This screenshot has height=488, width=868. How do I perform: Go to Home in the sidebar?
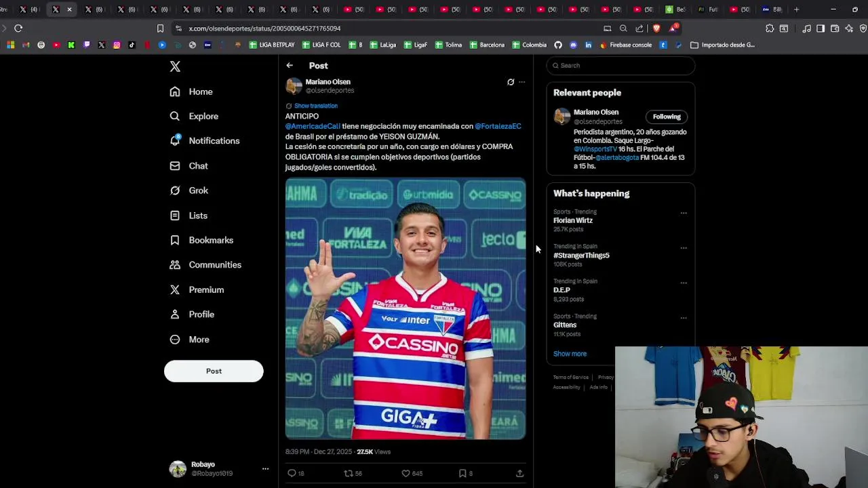[191, 91]
